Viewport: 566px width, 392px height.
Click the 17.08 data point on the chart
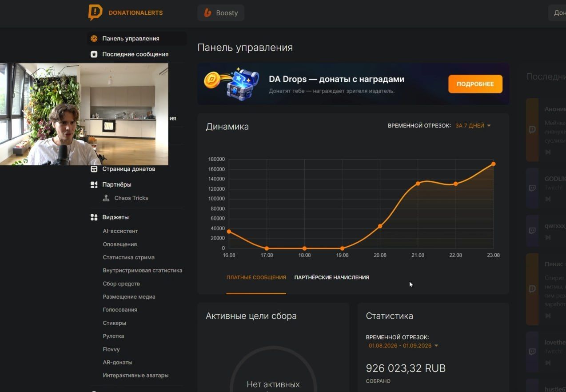click(x=267, y=248)
